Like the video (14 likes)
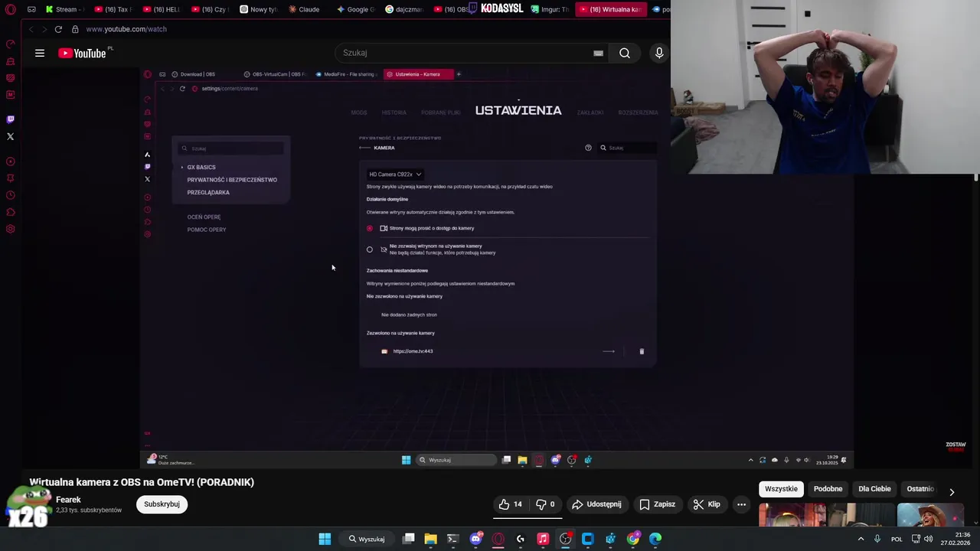980x551 pixels. pos(511,504)
